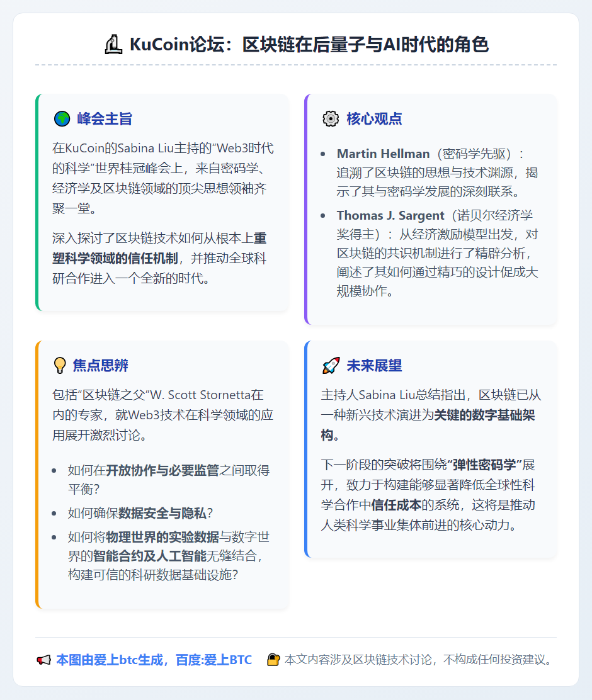The width and height of the screenshot is (592, 700).
Task: Click the rocket icon next to 未来展望
Action: [331, 366]
